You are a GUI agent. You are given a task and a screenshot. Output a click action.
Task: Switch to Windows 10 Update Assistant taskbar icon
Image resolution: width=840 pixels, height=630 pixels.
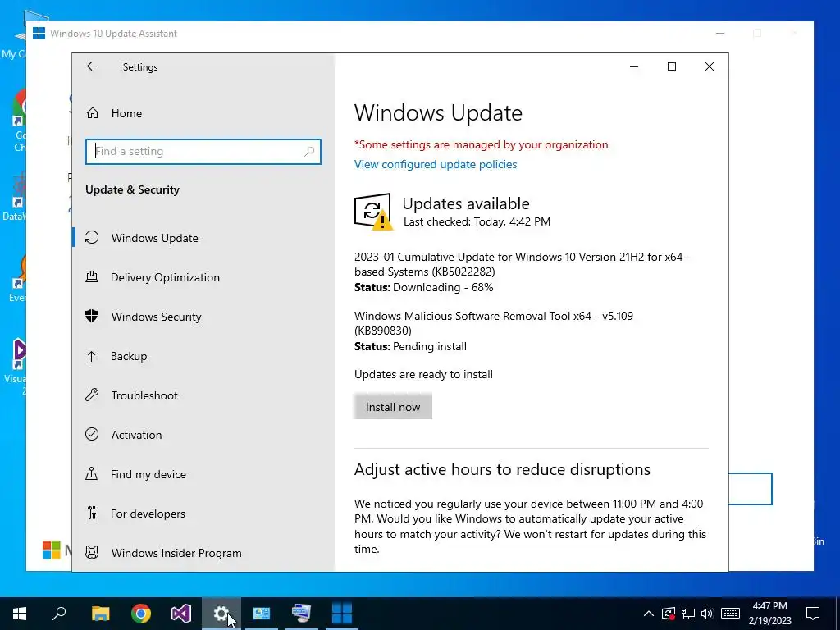click(x=342, y=614)
